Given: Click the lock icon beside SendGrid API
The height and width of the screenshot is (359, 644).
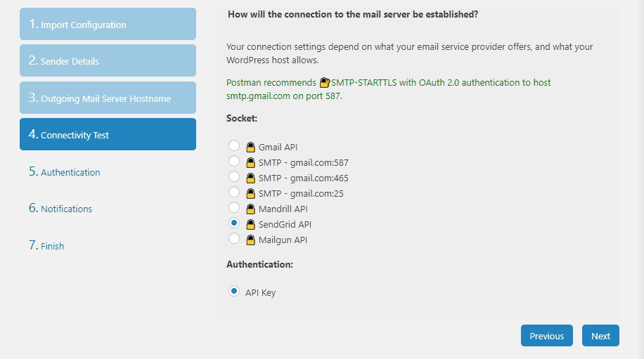Looking at the screenshot, I should (x=250, y=224).
